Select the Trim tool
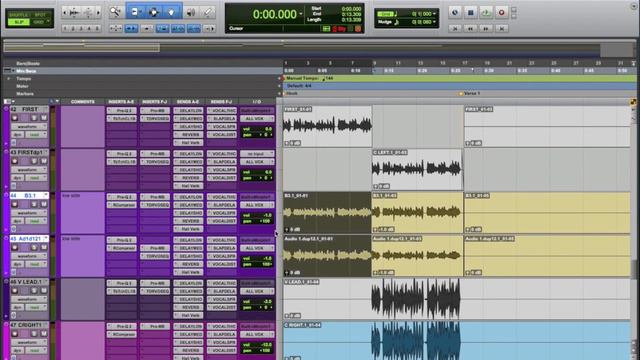Image resolution: width=640 pixels, height=360 pixels. point(135,12)
